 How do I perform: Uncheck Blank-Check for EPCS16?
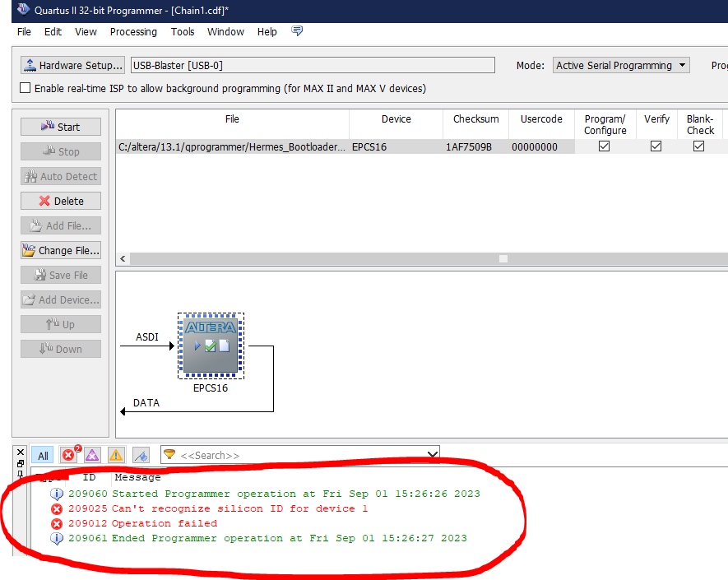coord(698,146)
